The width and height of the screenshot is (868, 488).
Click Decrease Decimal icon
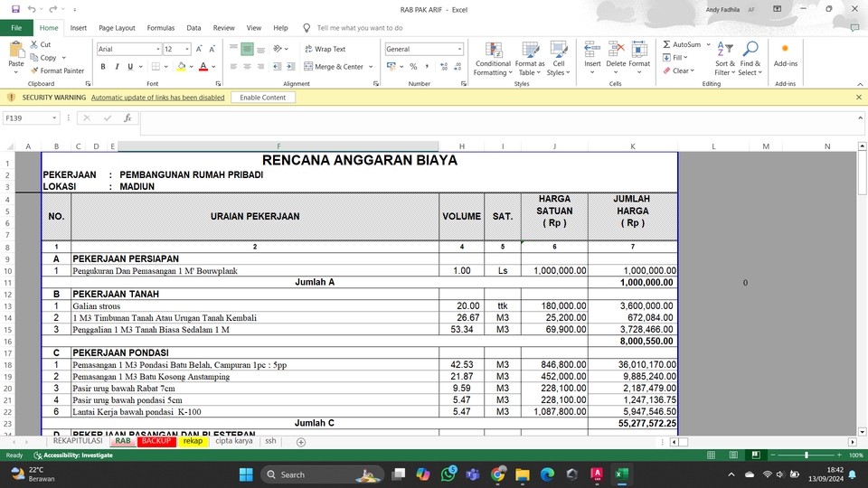[458, 66]
